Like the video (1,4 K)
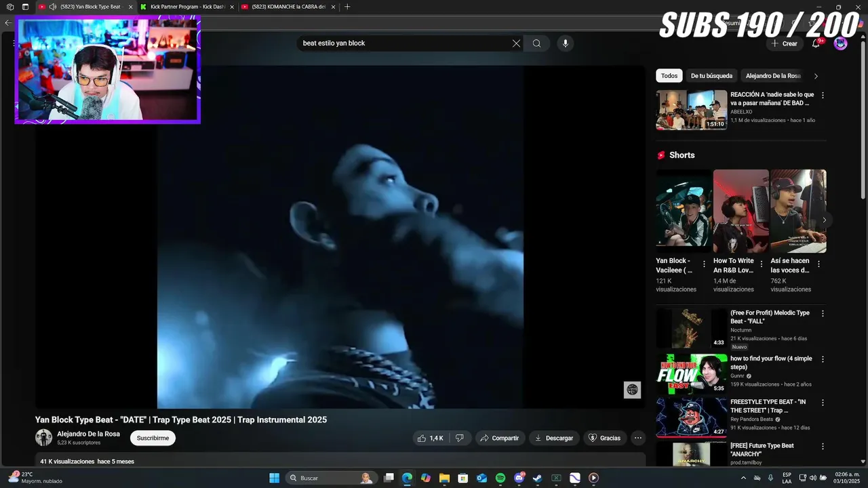The image size is (868, 488). (x=431, y=438)
